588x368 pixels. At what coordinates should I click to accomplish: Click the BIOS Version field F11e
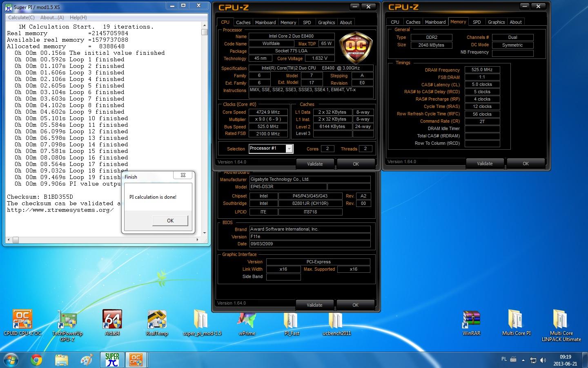tap(310, 236)
